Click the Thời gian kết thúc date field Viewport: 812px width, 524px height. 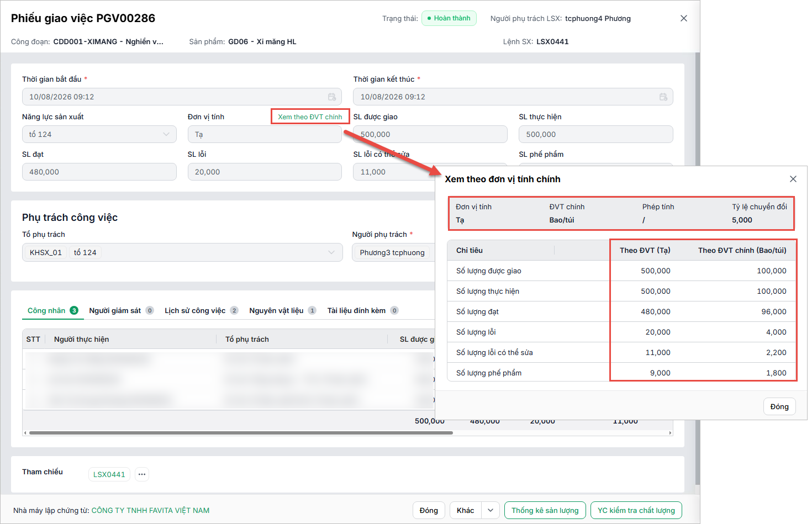(513, 97)
